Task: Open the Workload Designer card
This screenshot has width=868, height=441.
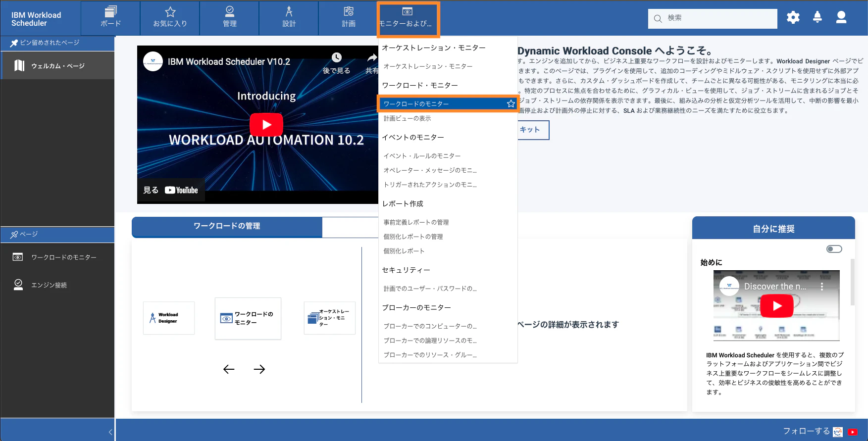Action: [169, 318]
